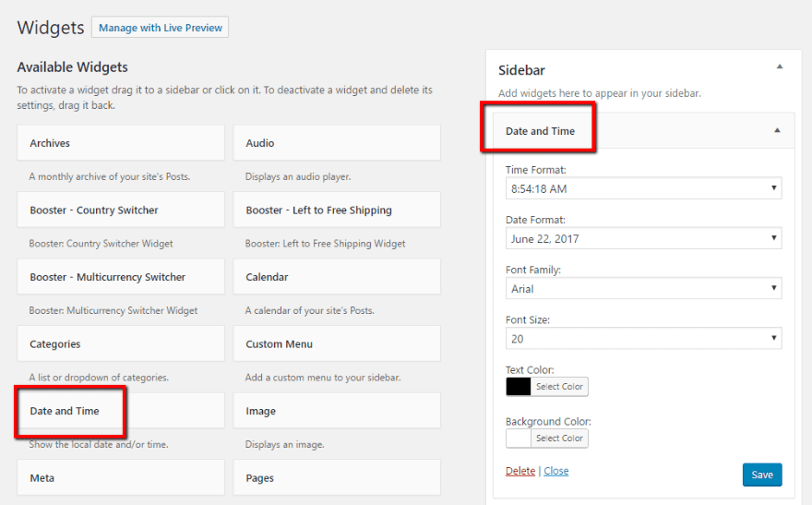Save the Date and Time widget
Image resolution: width=812 pixels, height=505 pixels.
761,475
